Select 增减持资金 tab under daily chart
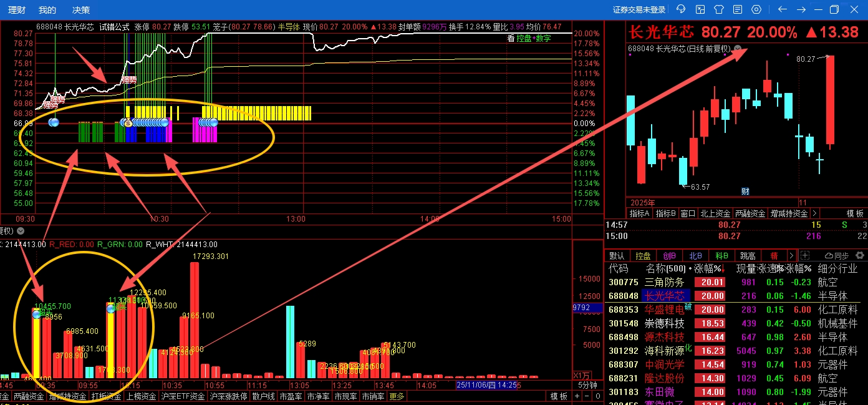 pyautogui.click(x=789, y=213)
